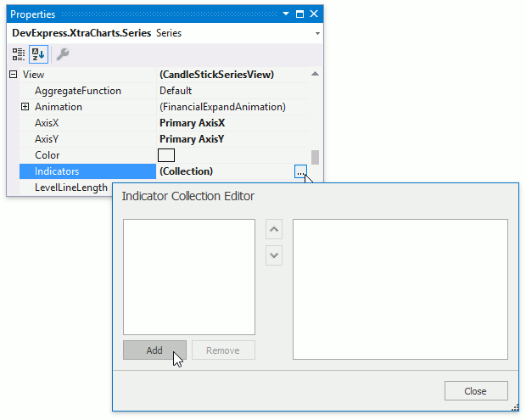Click the Remove button
This screenshot has width=526, height=420.
pyautogui.click(x=223, y=350)
